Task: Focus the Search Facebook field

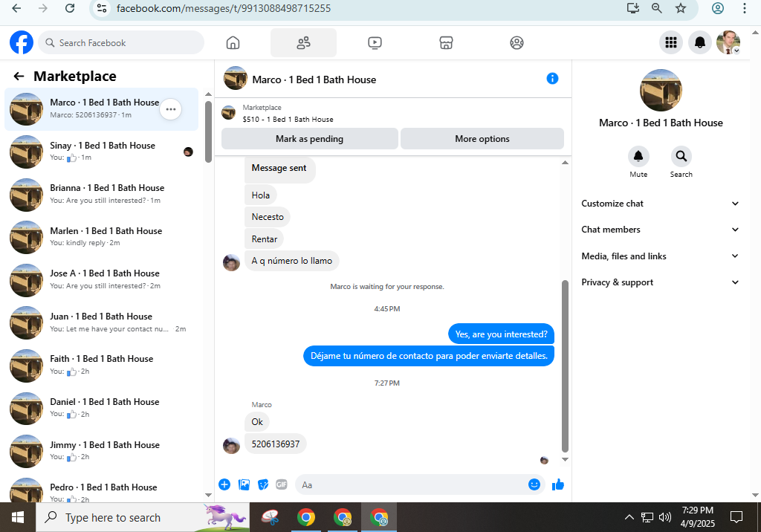Action: (x=121, y=42)
